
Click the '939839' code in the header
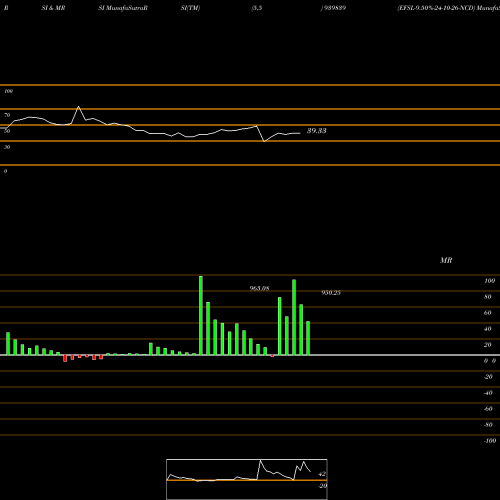coord(334,8)
